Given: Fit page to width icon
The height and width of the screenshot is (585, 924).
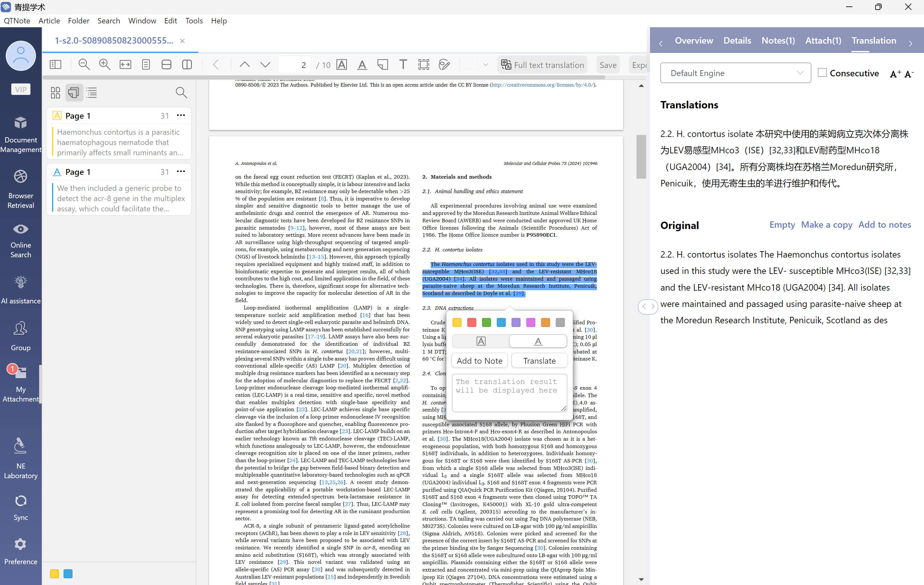Looking at the screenshot, I should (125, 64).
